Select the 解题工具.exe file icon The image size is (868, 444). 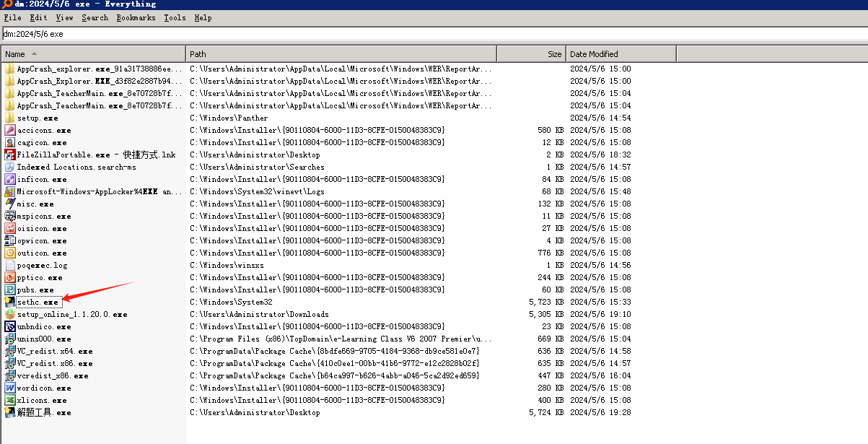10,412
